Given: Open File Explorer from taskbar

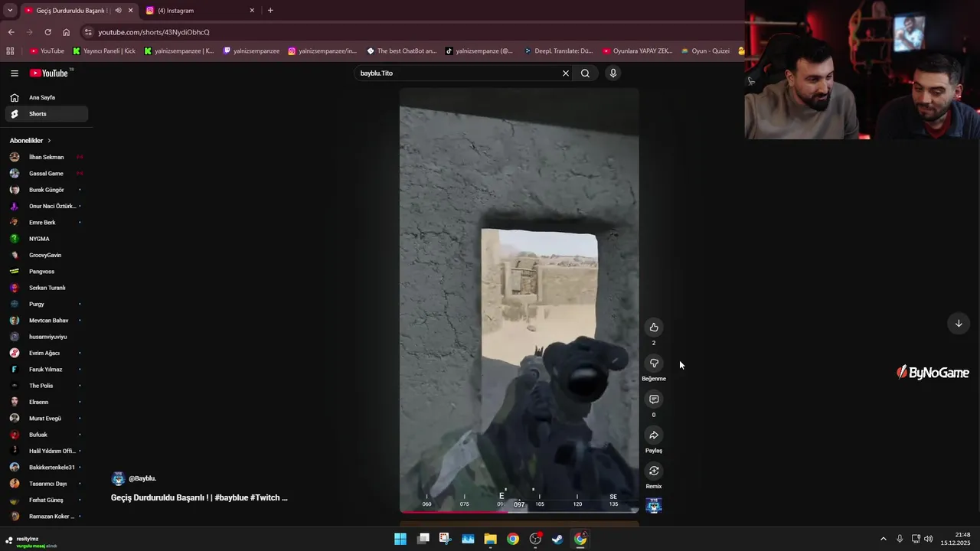Looking at the screenshot, I should point(490,539).
